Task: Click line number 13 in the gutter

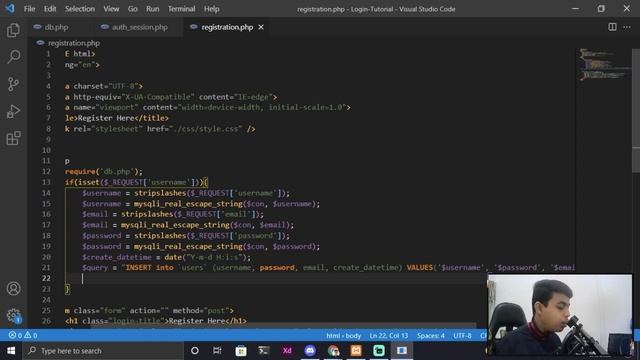Action: click(46, 182)
